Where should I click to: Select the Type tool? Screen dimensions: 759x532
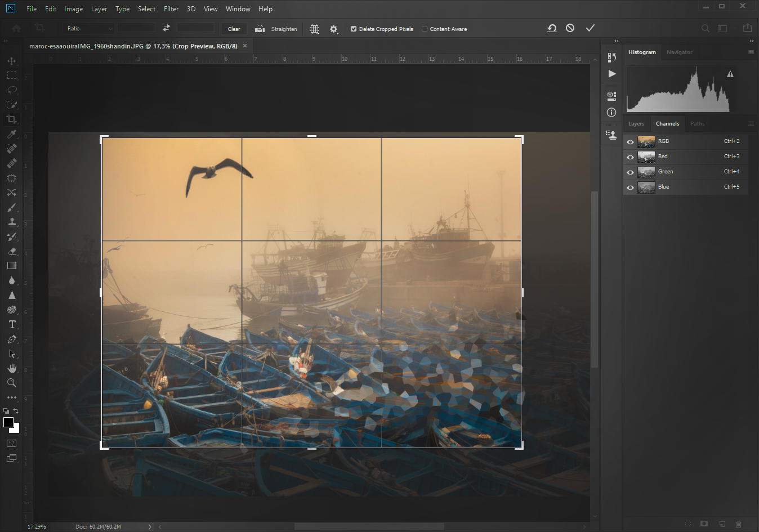[x=12, y=324]
